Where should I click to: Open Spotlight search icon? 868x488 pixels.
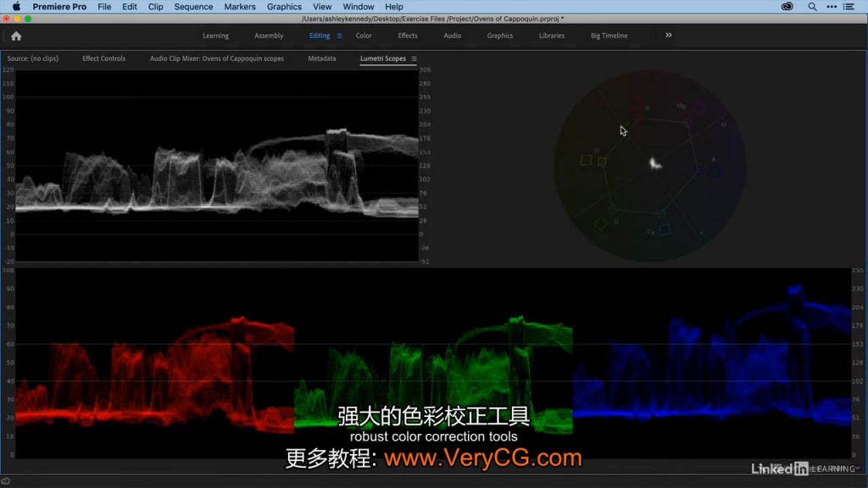coord(812,7)
